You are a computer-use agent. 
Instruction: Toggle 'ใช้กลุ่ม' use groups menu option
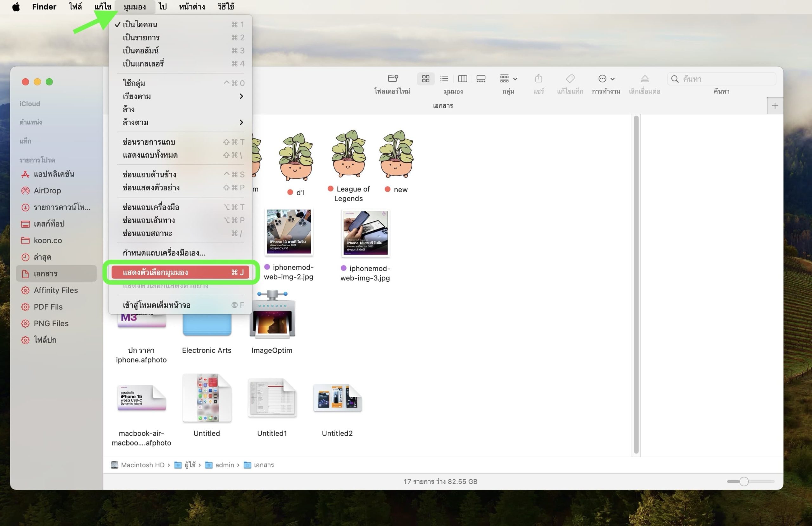point(134,83)
